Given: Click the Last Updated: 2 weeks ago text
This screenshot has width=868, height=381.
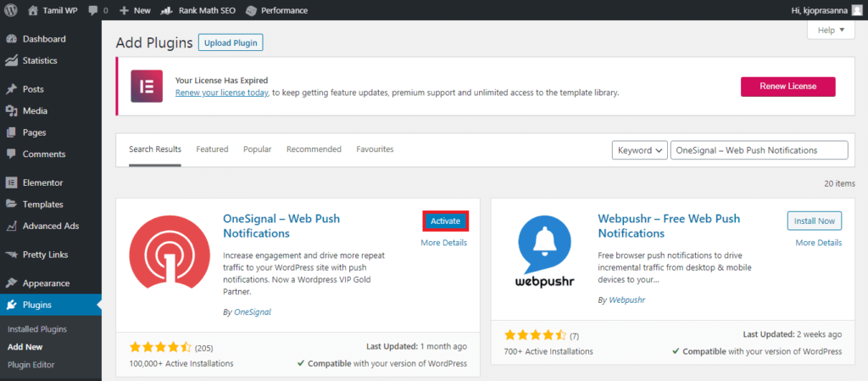Looking at the screenshot, I should point(793,334).
